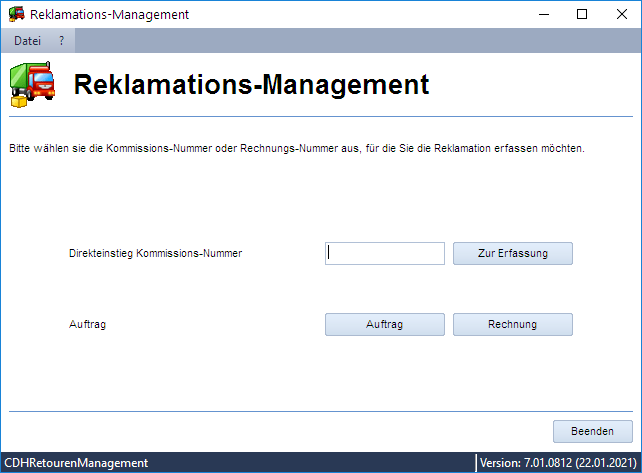Click the Direkteinstieg Kommissions-Nummer label

(x=156, y=253)
